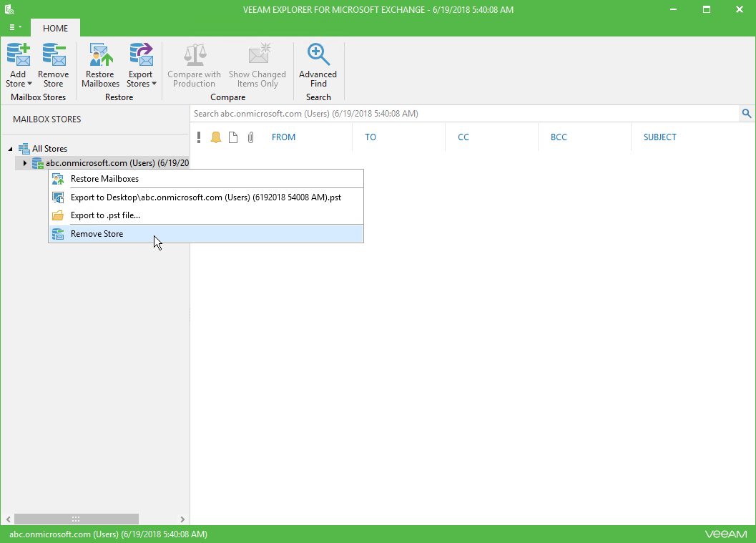Click the Restore Mailboxes ribbon icon
This screenshot has width=756, height=543.
tap(101, 54)
